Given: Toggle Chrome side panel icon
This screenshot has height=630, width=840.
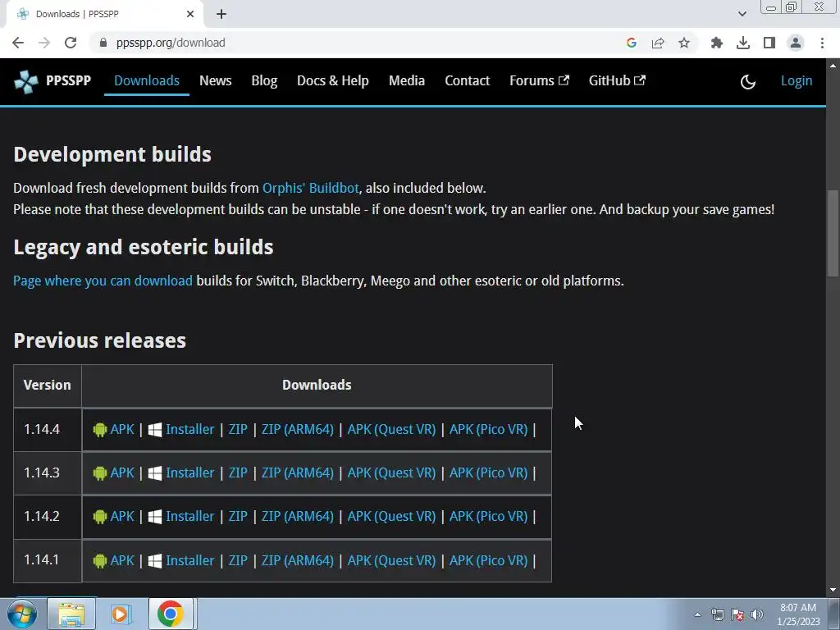Looking at the screenshot, I should [769, 43].
